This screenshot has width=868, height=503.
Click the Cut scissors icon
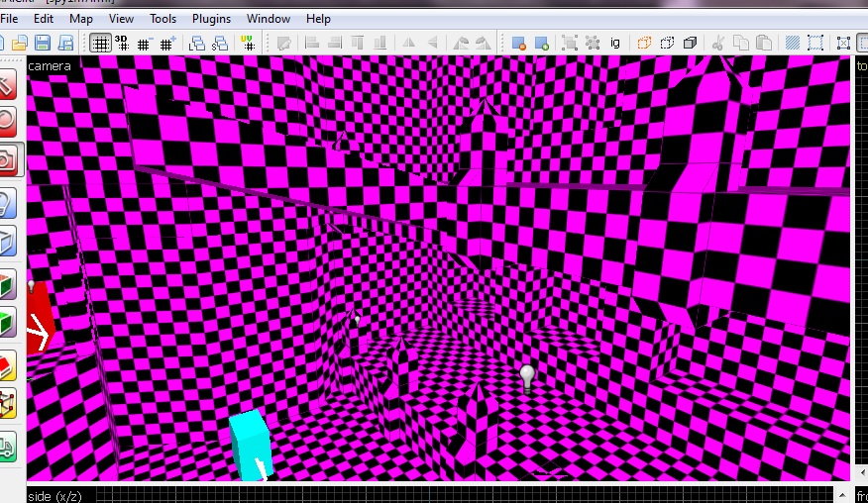(716, 43)
